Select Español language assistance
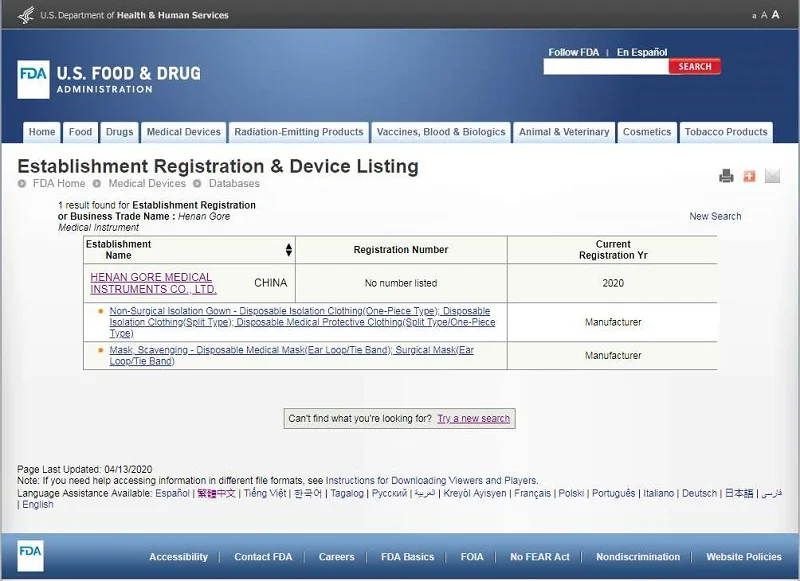The image size is (800, 581). click(172, 493)
